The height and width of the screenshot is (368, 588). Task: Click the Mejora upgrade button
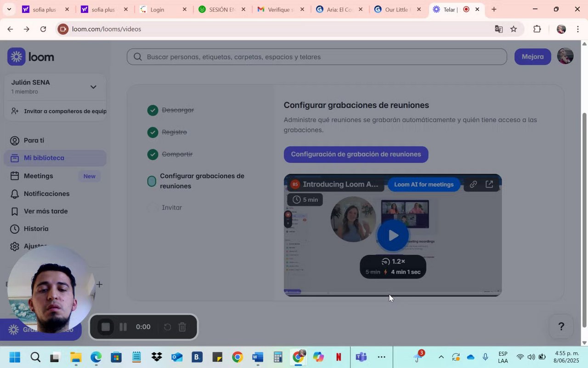532,57
